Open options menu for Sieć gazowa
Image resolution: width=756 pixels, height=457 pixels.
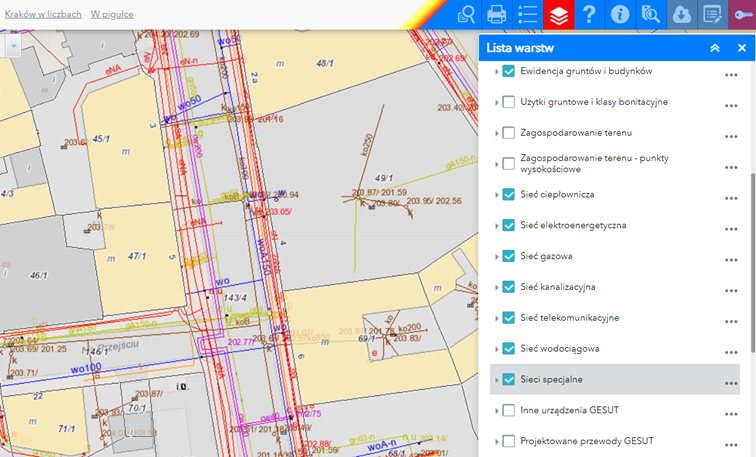tap(731, 260)
